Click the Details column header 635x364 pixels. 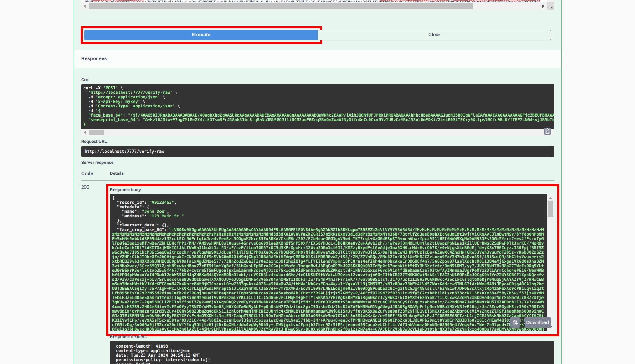[x=117, y=173]
